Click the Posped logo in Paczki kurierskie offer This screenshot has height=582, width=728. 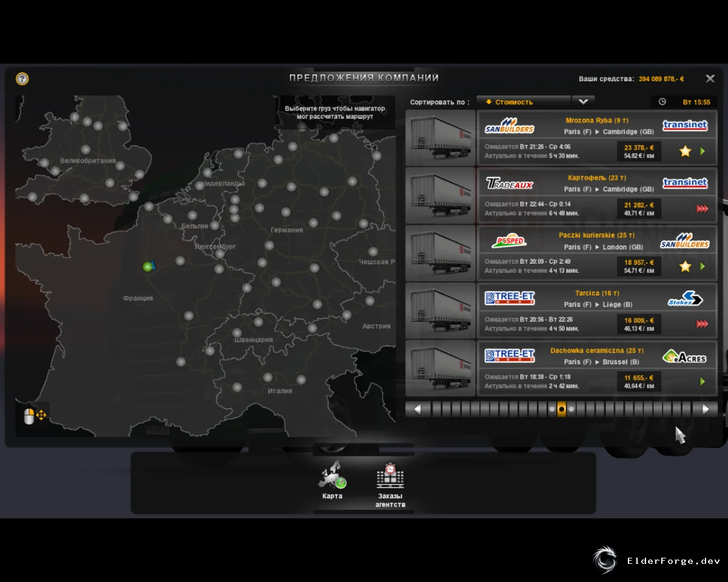(510, 241)
